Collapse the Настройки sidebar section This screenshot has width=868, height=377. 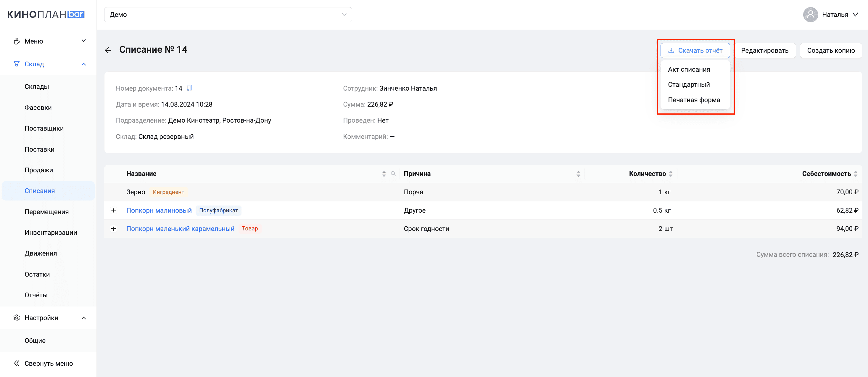pos(83,318)
